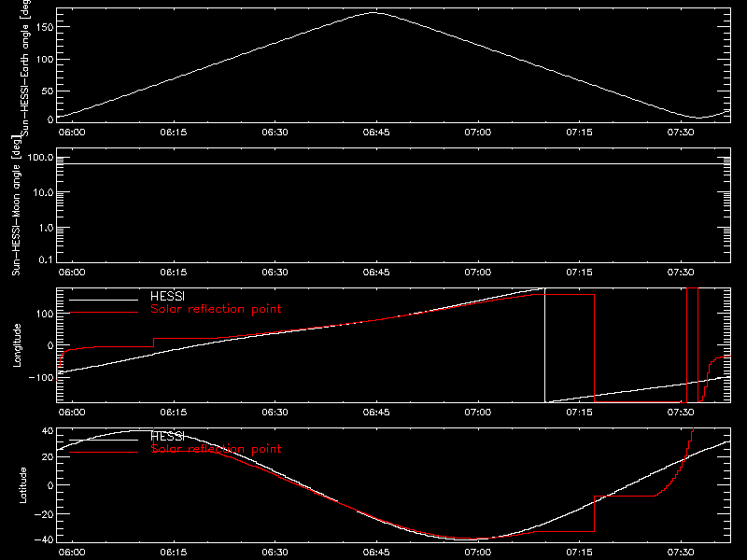Screen dimensions: 747x560
Task: Click 06:00 time label under Latitude plot
Action: pos(72,553)
